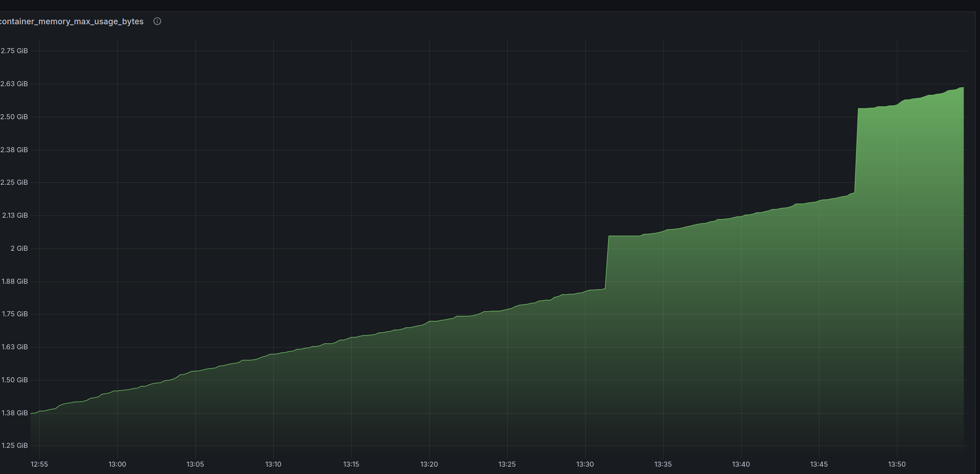Open the container_memory_max_usage_bytes panel title
Viewport: 980px width, 474px height.
pos(72,22)
